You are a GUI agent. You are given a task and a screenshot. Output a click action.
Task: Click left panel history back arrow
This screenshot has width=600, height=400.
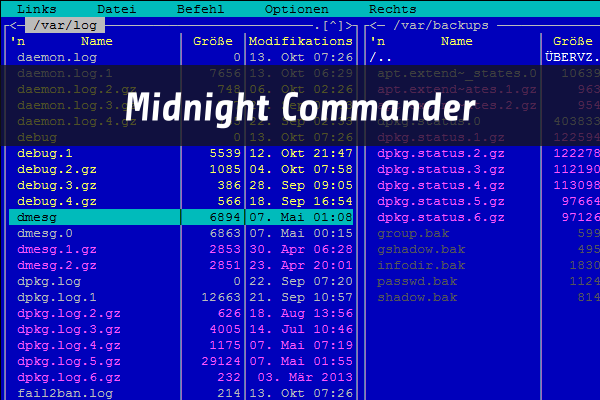(13, 25)
